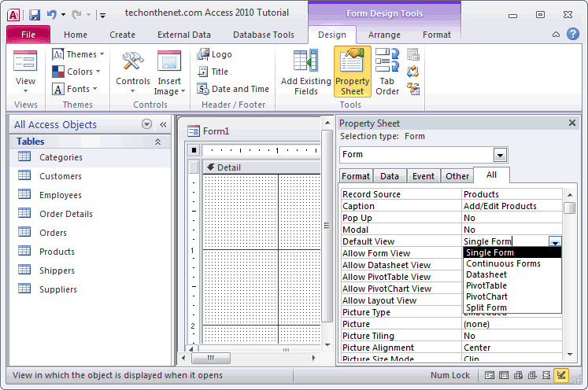588x390 pixels.
Task: Open the Products table
Action: (57, 252)
